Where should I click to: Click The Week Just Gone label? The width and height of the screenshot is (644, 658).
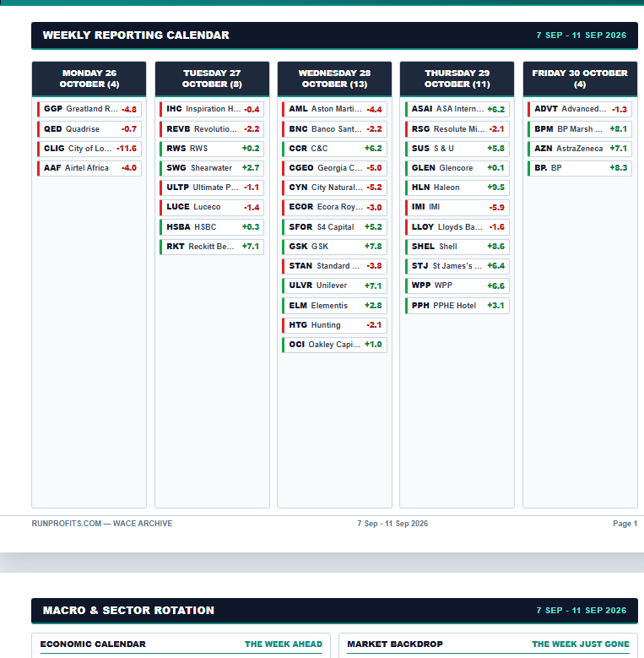[x=581, y=644]
